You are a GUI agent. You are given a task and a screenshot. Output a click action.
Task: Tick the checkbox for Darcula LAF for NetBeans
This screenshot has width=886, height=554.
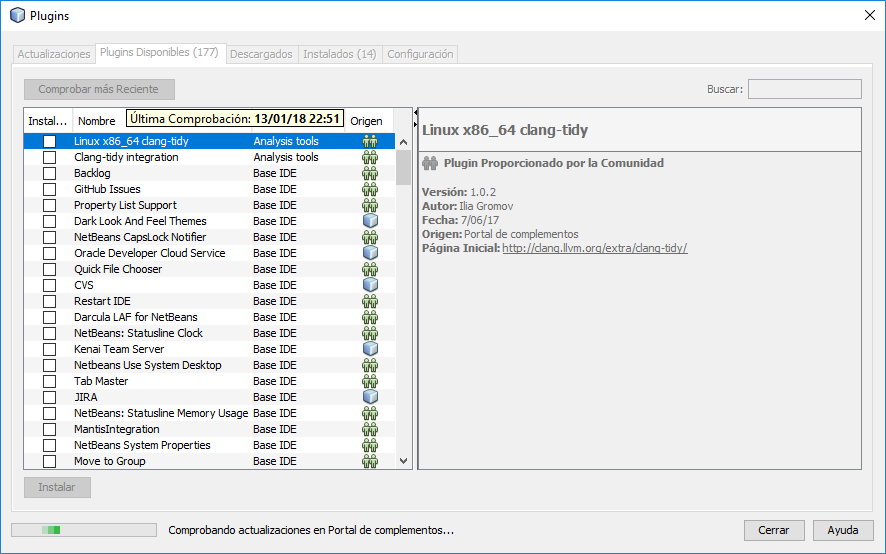[49, 317]
